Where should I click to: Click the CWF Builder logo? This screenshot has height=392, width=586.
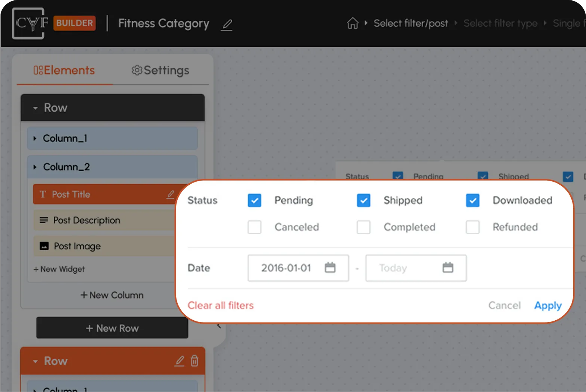[30, 23]
